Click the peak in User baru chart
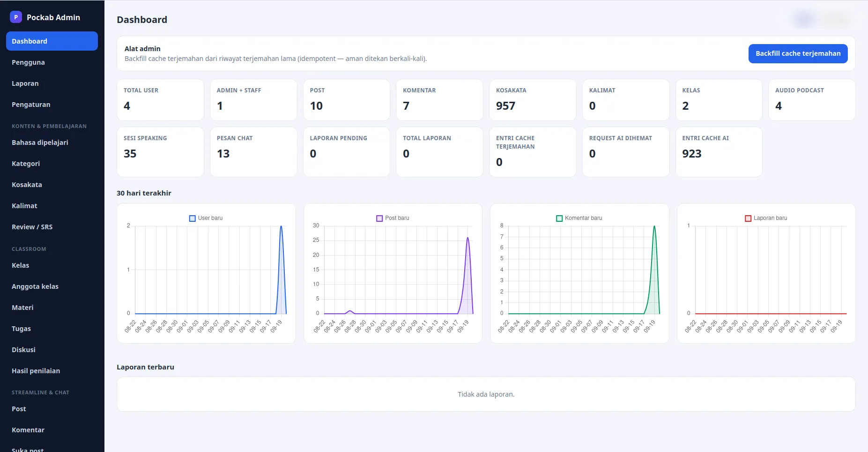Screen dimensions: 868x452 click(x=281, y=226)
